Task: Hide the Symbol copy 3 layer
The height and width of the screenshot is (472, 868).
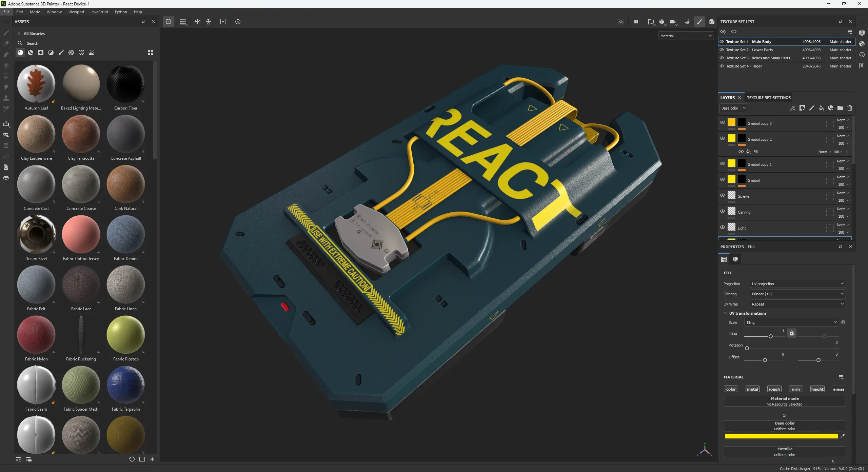Action: (x=723, y=123)
